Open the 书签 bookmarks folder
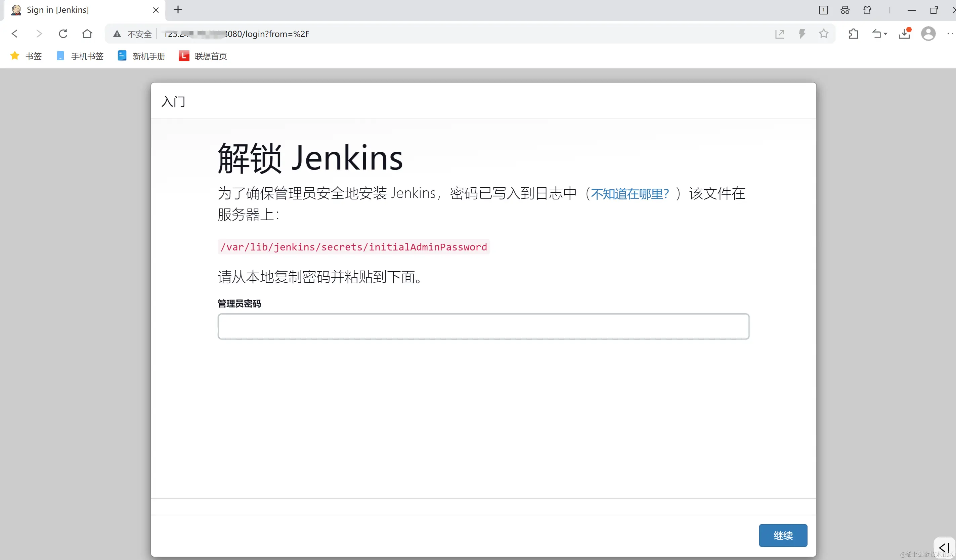This screenshot has height=560, width=956. pos(26,56)
